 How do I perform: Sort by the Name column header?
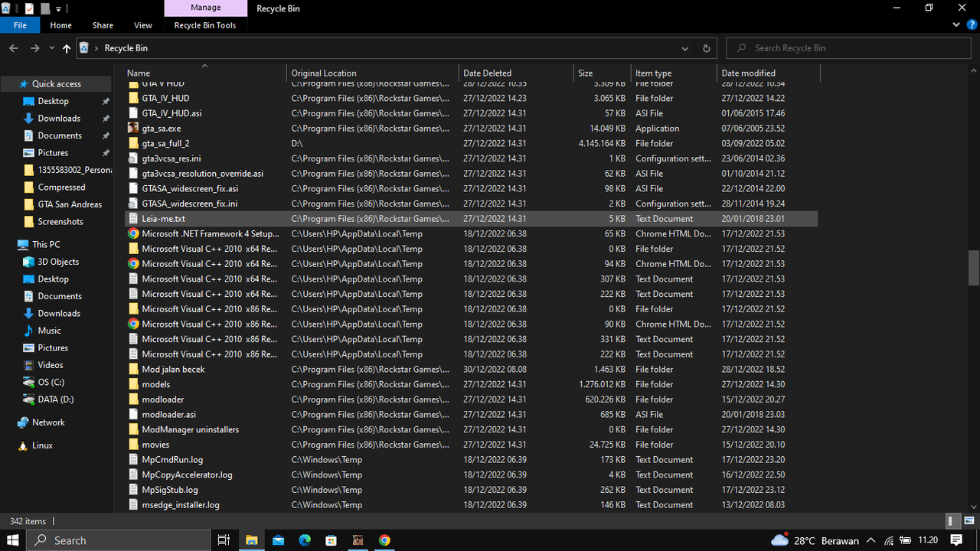point(204,73)
